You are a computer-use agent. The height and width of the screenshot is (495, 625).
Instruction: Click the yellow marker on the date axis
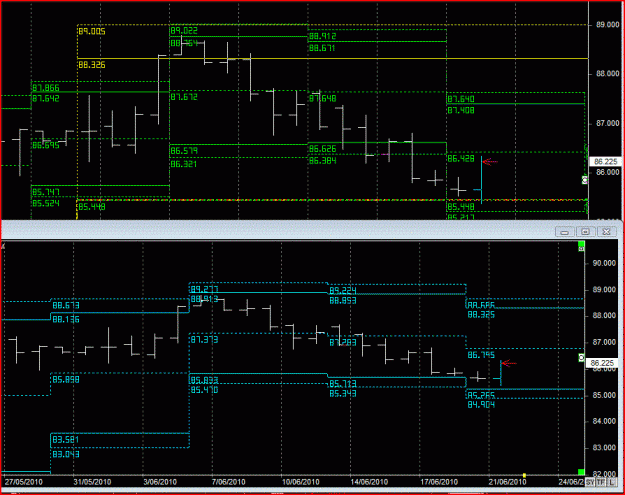click(x=524, y=475)
